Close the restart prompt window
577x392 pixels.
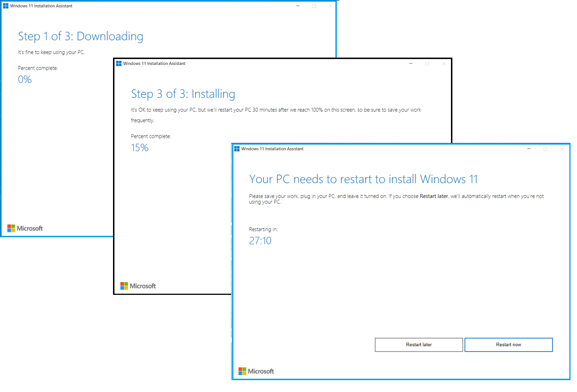(562, 149)
